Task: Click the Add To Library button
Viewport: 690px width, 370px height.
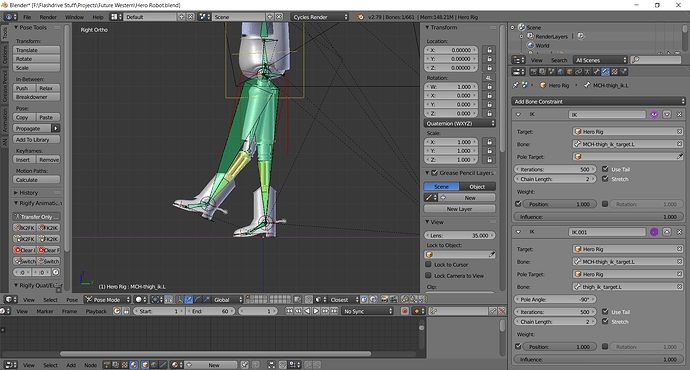Action: pyautogui.click(x=37, y=139)
